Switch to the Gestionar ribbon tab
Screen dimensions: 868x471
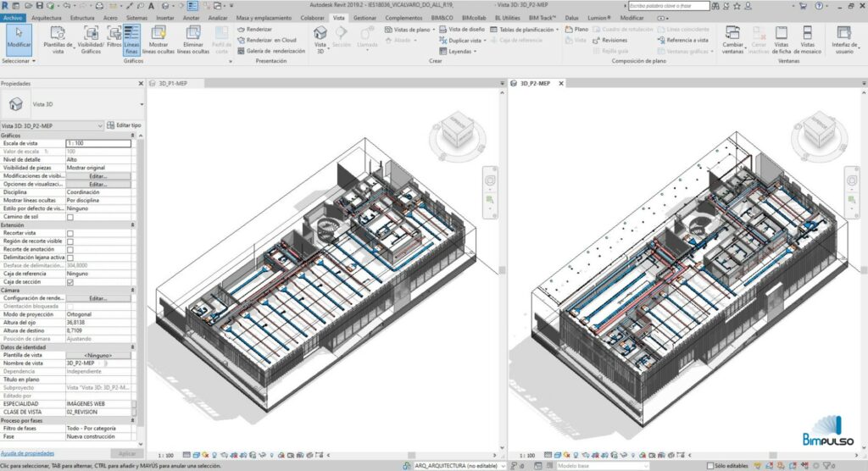tap(364, 17)
